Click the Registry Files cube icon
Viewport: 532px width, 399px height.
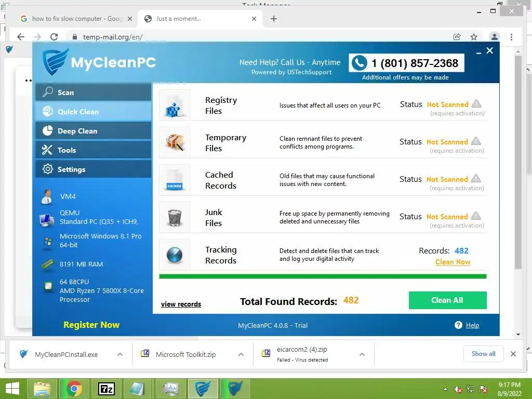tap(175, 105)
